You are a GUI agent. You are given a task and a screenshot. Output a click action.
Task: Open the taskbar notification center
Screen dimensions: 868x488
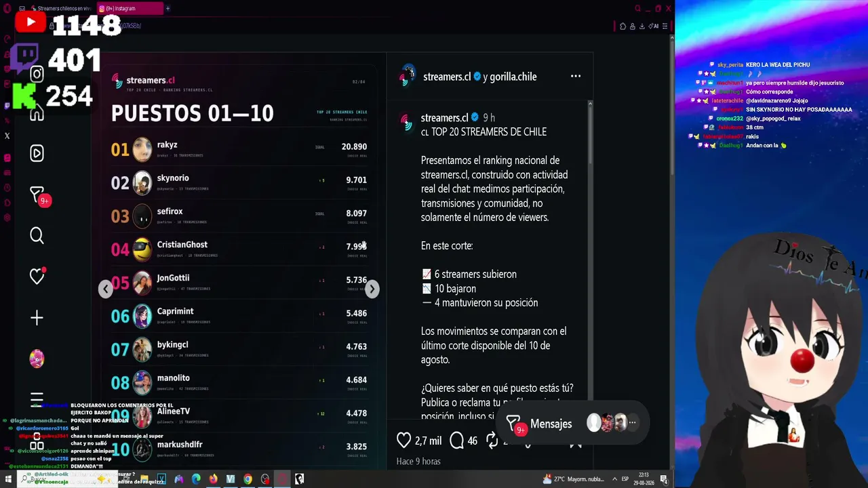click(x=664, y=480)
